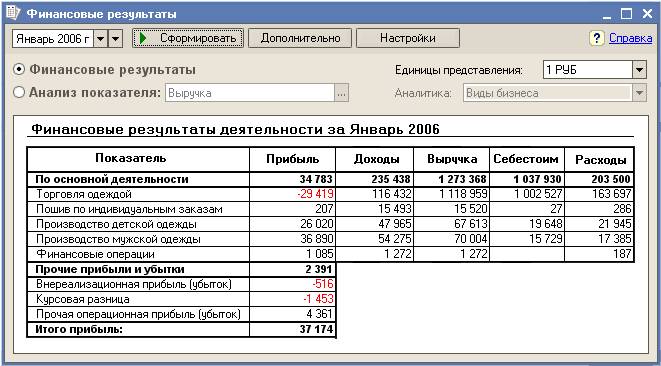Open Настройки settings
The height and width of the screenshot is (366, 661).
click(x=408, y=38)
